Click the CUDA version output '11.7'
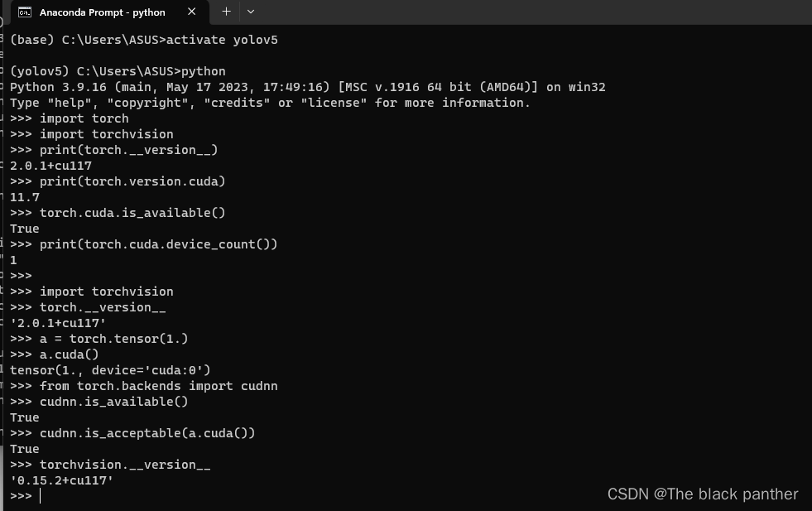The width and height of the screenshot is (812, 511). click(23, 196)
